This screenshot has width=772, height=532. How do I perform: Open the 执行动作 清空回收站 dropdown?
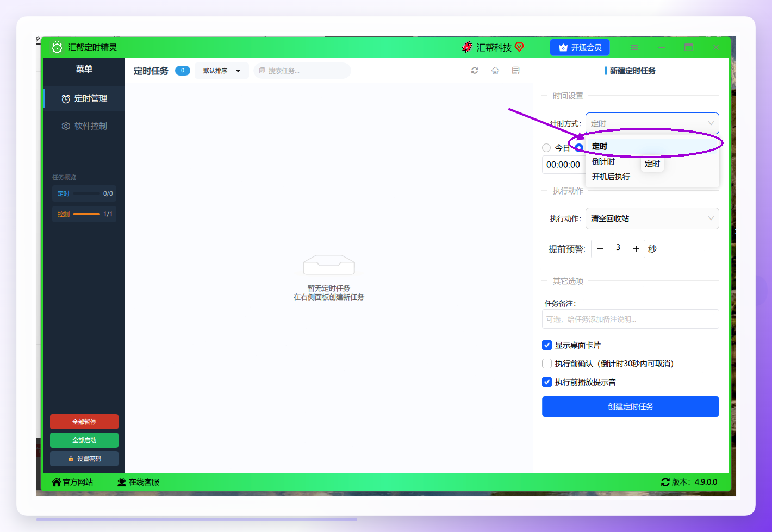point(652,218)
